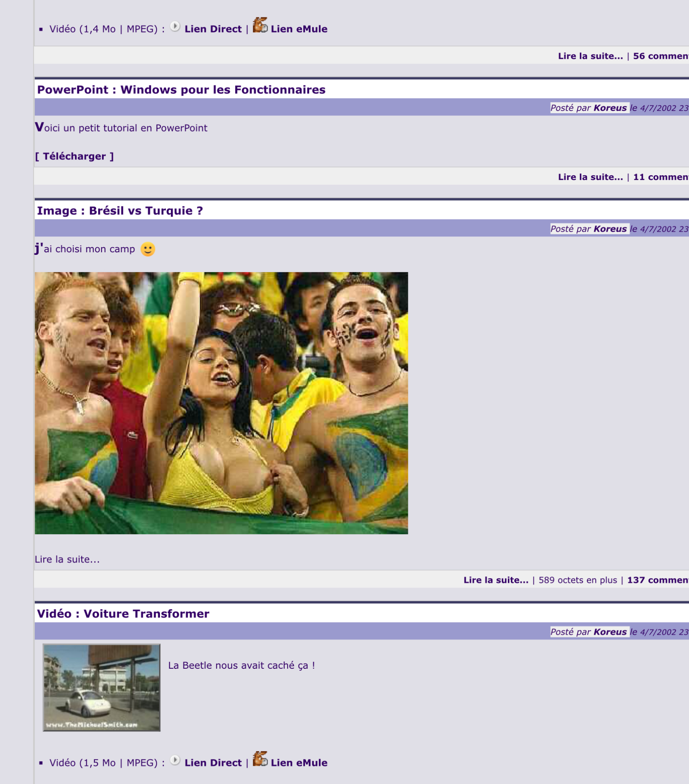Open the 'Vidéo : Voiture Transformer' post title

pos(123,613)
